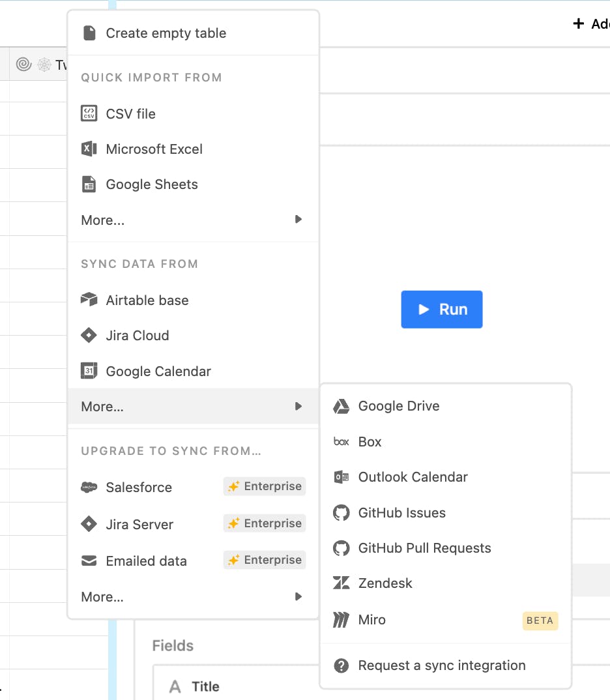Click the GitHub Issues octocat icon
Image resolution: width=610 pixels, height=700 pixels.
pyautogui.click(x=341, y=512)
